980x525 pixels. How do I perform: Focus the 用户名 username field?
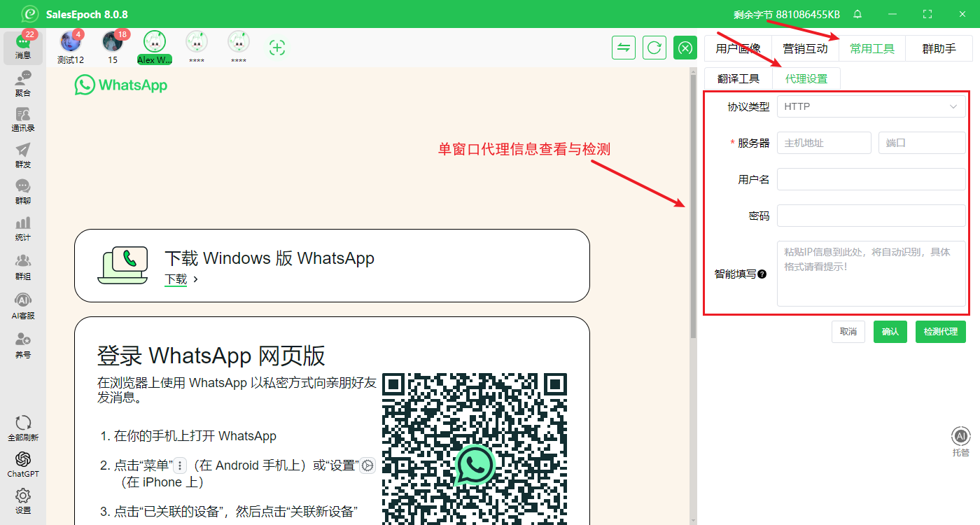[x=871, y=179]
